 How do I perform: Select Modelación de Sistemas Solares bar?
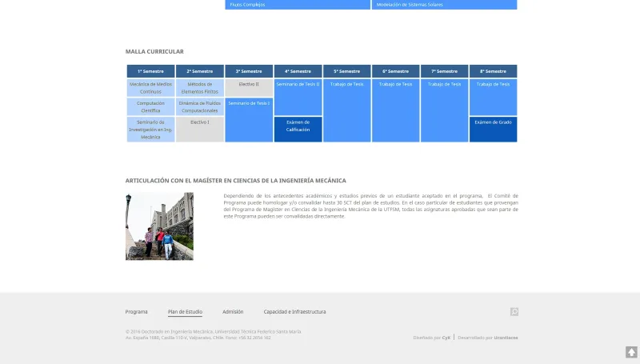[x=445, y=5]
